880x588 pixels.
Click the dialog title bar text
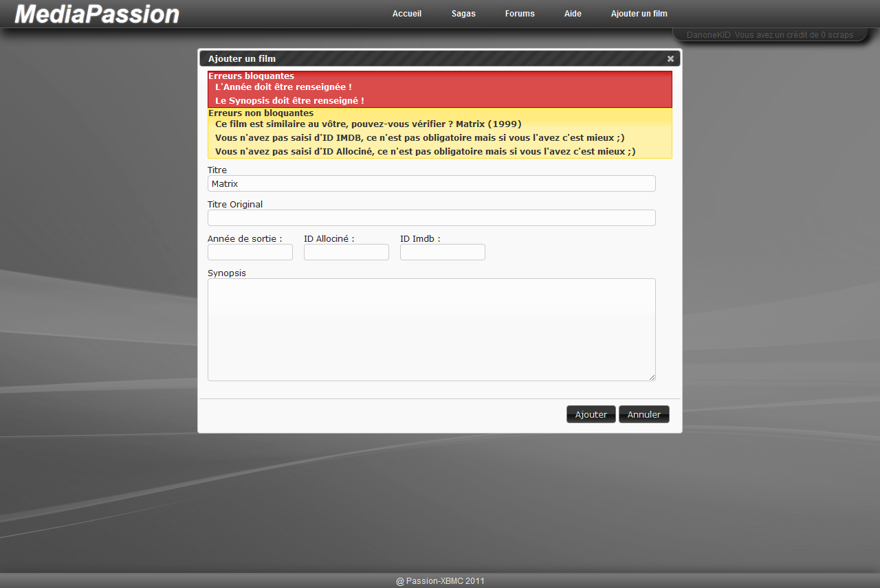(242, 59)
